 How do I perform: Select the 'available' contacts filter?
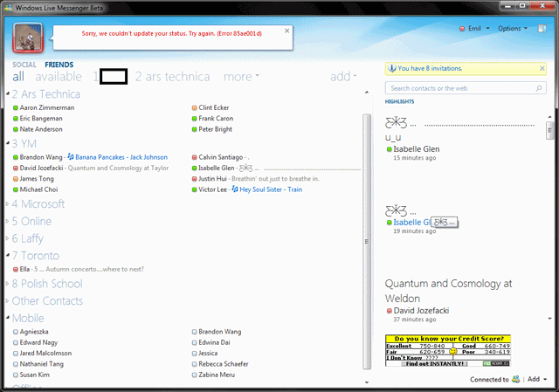59,77
